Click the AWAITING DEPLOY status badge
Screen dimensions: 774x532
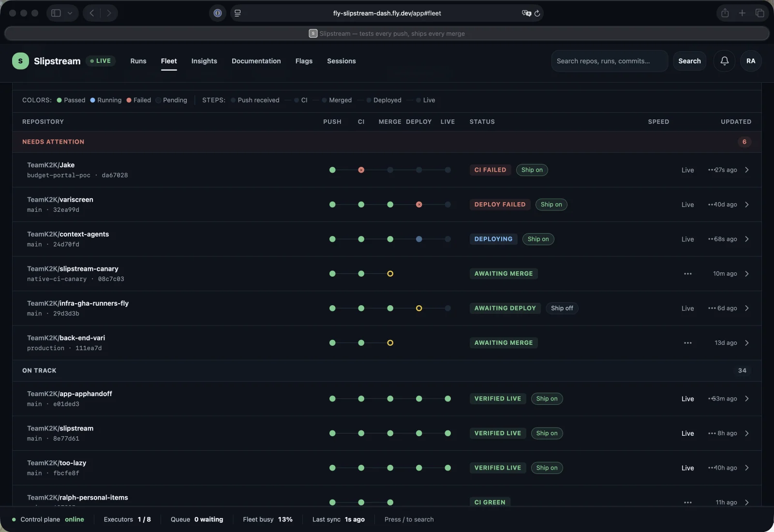click(x=505, y=308)
